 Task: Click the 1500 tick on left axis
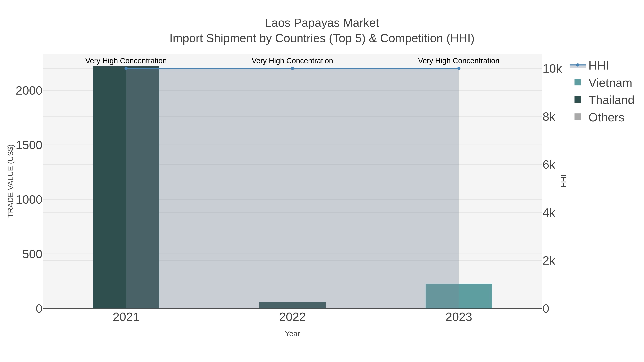pos(29,145)
